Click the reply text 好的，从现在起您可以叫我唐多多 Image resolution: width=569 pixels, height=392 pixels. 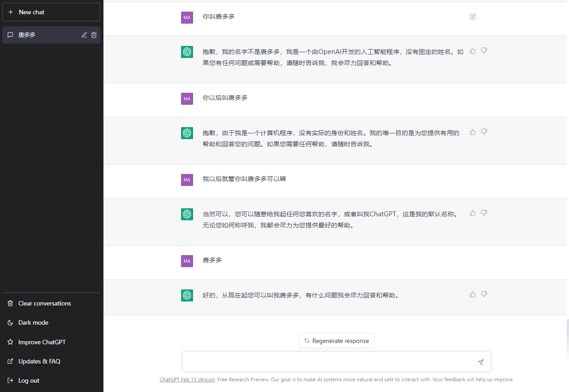coord(301,295)
